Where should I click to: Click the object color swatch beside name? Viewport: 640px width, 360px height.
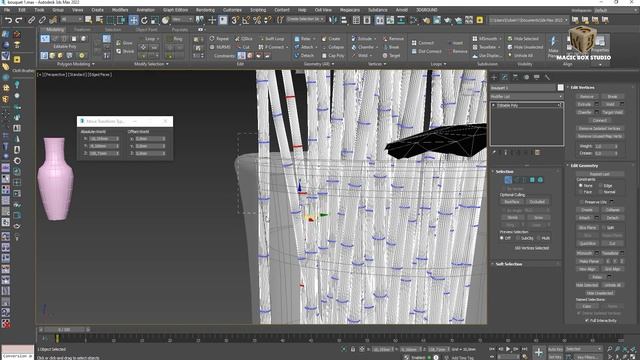coord(560,87)
